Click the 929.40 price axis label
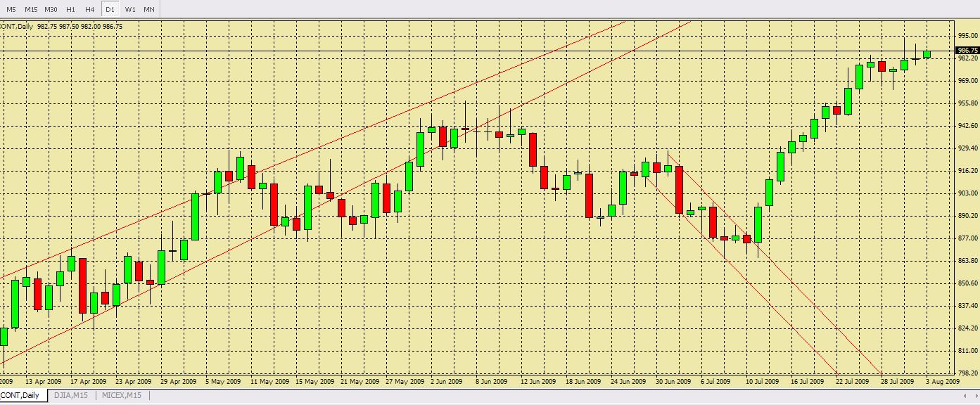The width and height of the screenshot is (980, 405). [x=967, y=148]
